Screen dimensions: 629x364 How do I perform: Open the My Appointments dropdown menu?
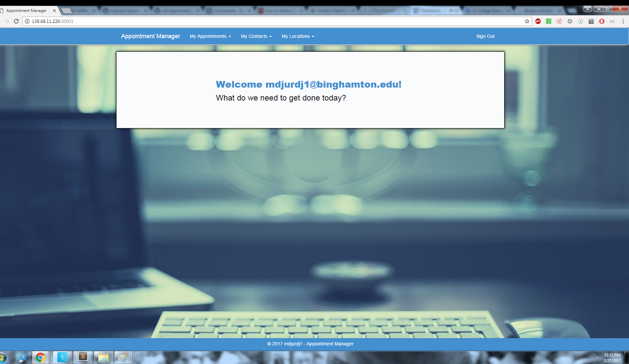[x=210, y=36]
